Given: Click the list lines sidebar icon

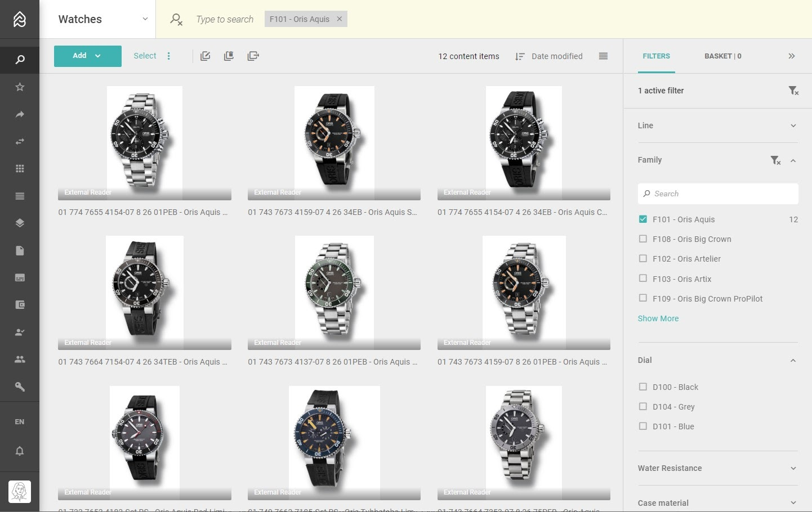Looking at the screenshot, I should pos(20,196).
